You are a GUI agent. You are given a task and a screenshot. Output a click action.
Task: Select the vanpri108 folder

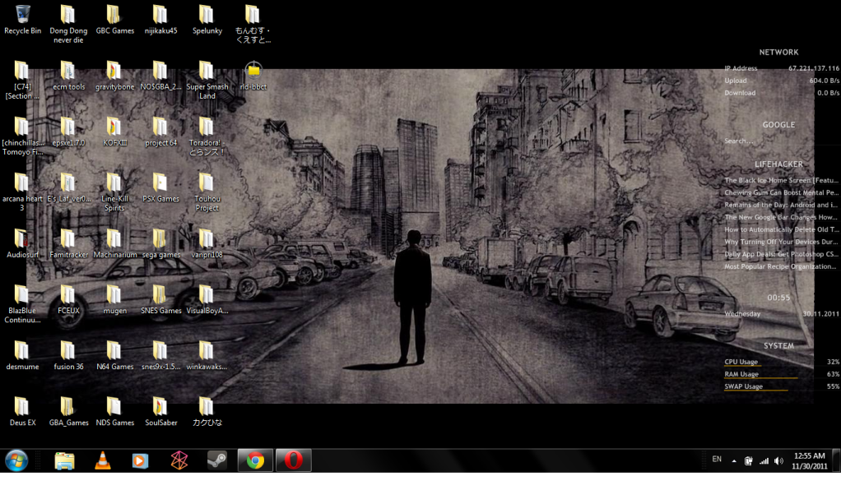207,243
